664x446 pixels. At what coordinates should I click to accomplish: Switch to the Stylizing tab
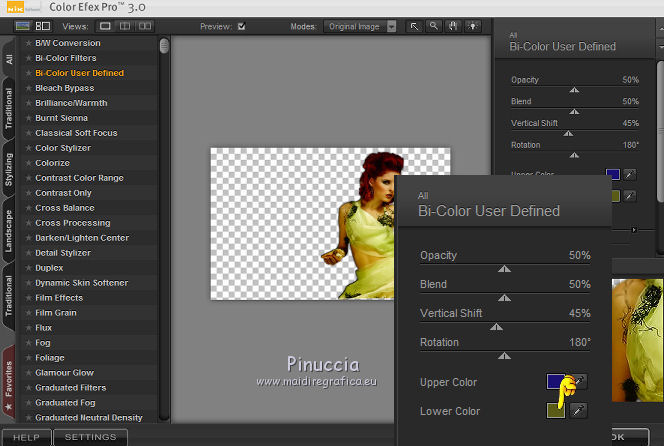[8, 171]
